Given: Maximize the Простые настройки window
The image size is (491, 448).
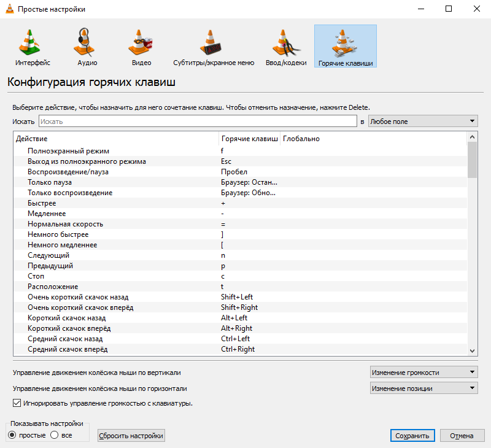Looking at the screenshot, I should click(x=449, y=9).
